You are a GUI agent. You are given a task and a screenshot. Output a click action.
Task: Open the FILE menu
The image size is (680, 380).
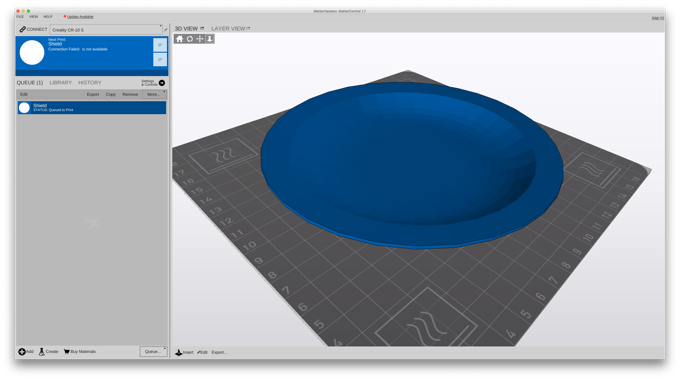point(20,16)
